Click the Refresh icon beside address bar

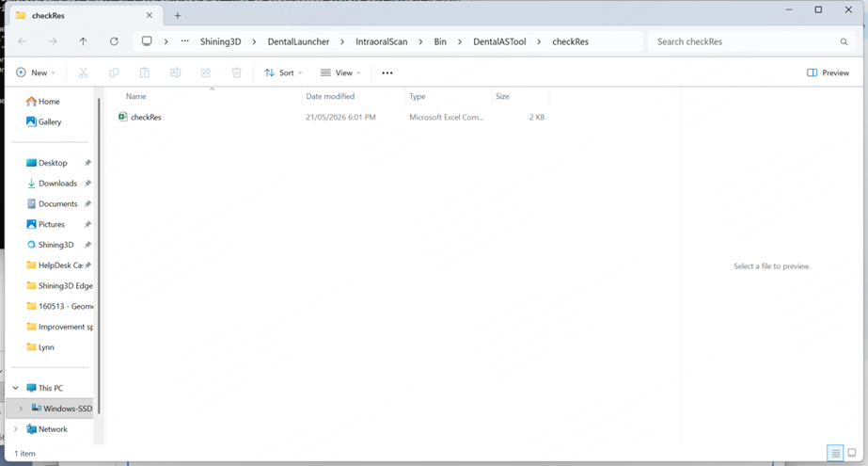tap(114, 41)
